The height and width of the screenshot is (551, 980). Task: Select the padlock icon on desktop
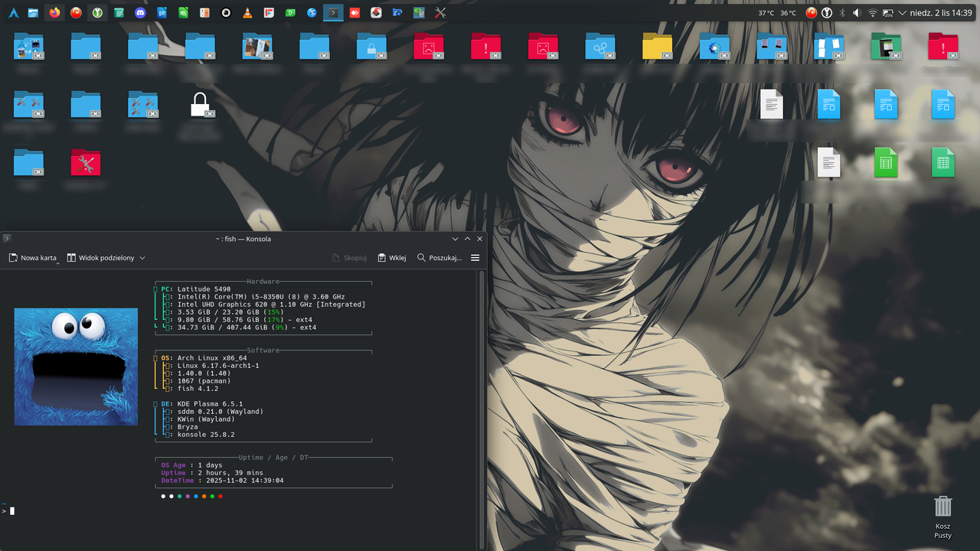(200, 105)
